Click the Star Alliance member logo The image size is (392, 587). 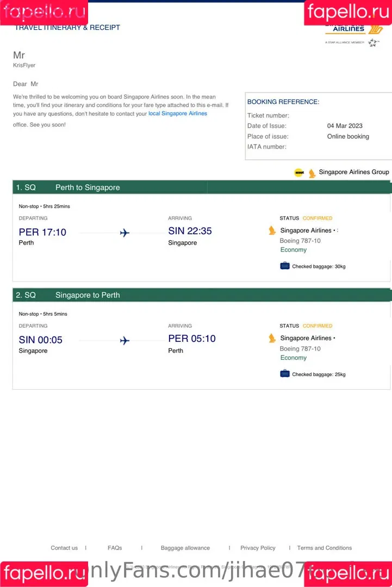(353, 42)
